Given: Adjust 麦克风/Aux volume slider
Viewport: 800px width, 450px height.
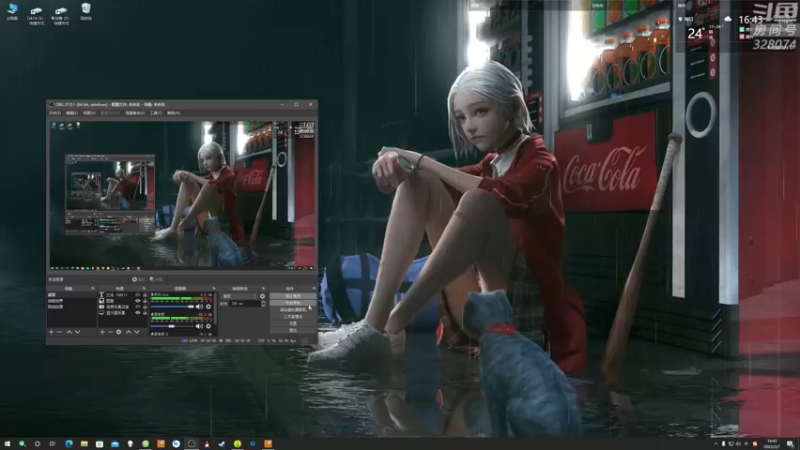Looking at the screenshot, I should pyautogui.click(x=172, y=307).
